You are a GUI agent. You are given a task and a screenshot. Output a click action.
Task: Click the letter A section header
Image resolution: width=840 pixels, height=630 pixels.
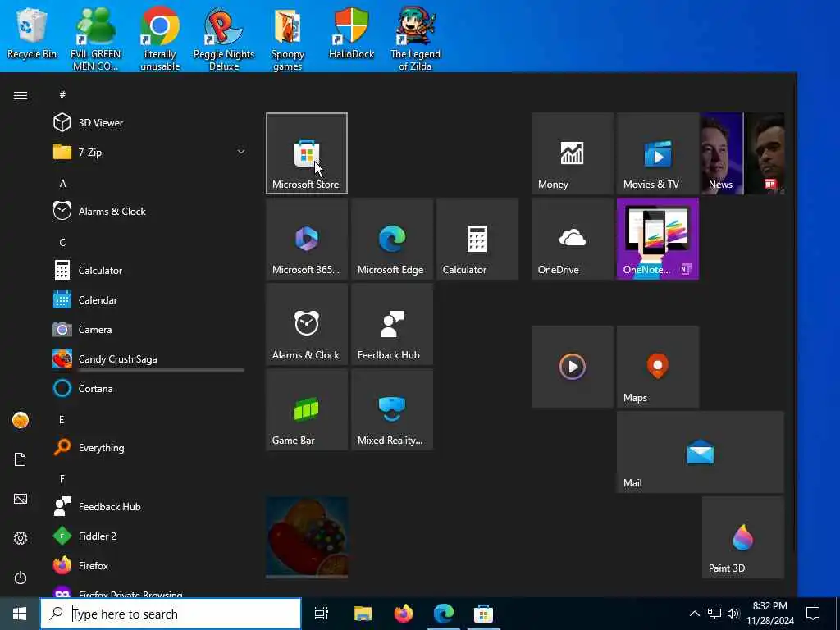[x=62, y=183]
